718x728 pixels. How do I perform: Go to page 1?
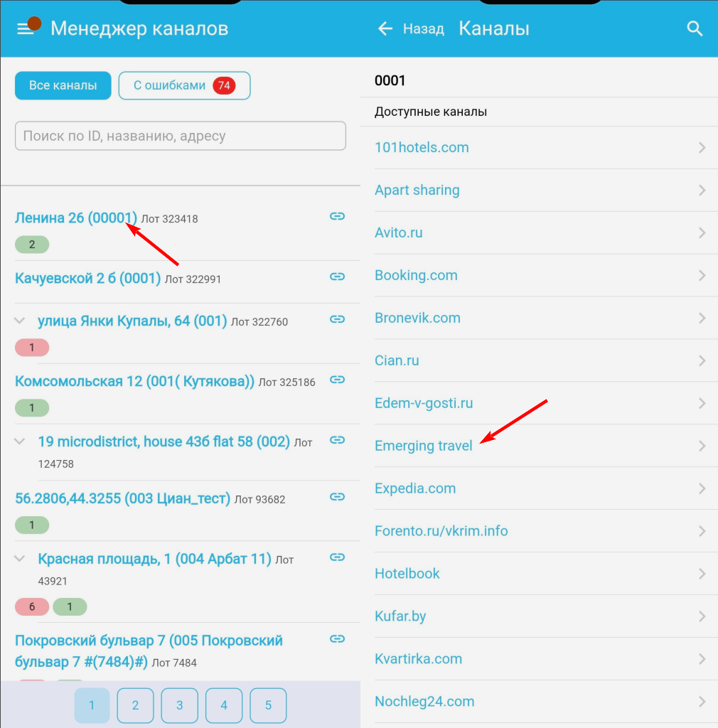(92, 705)
